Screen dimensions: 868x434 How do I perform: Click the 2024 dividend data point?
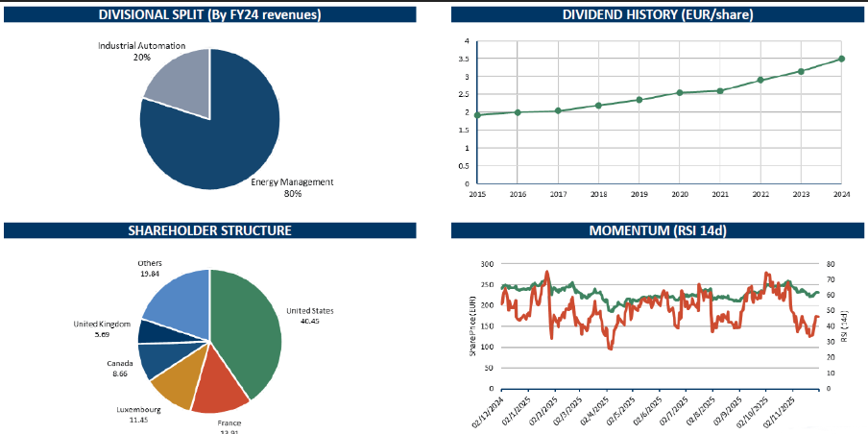click(841, 59)
